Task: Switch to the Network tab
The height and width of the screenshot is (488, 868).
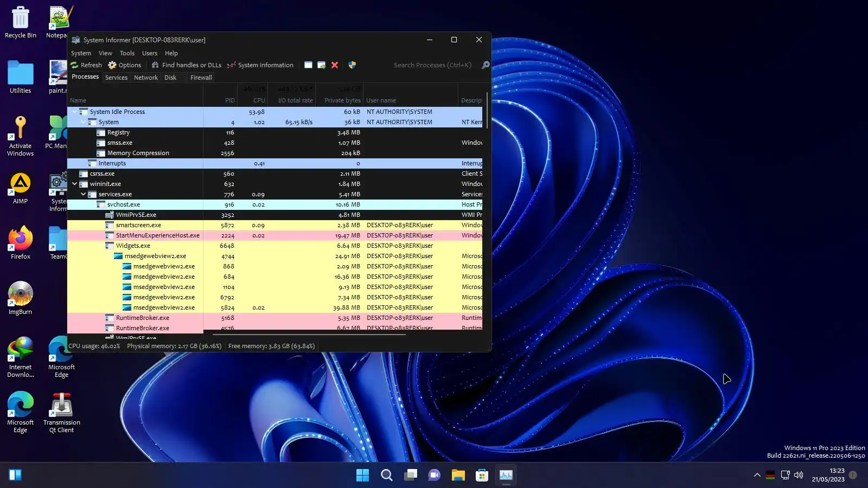Action: [x=146, y=78]
